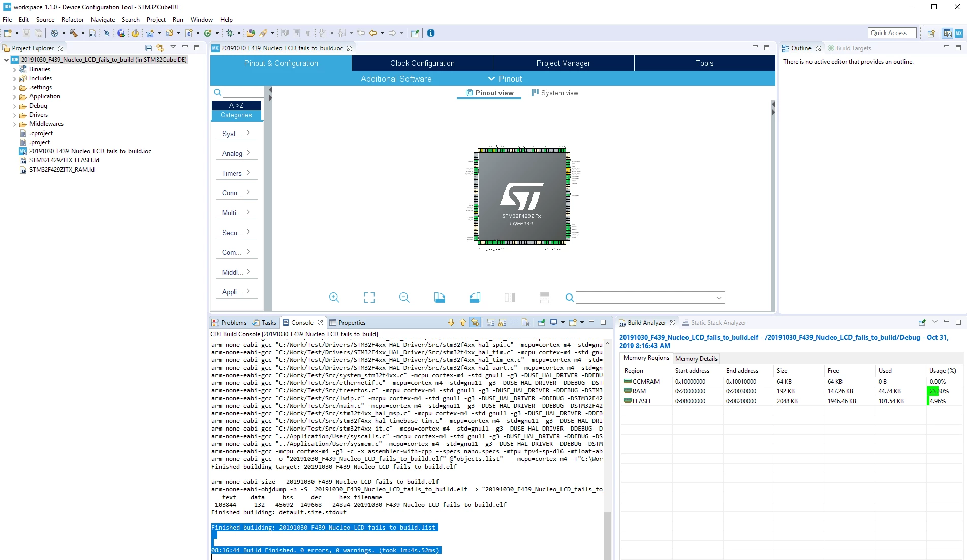This screenshot has height=560, width=967.
Task: Switch to the Problems tab
Action: pos(229,322)
